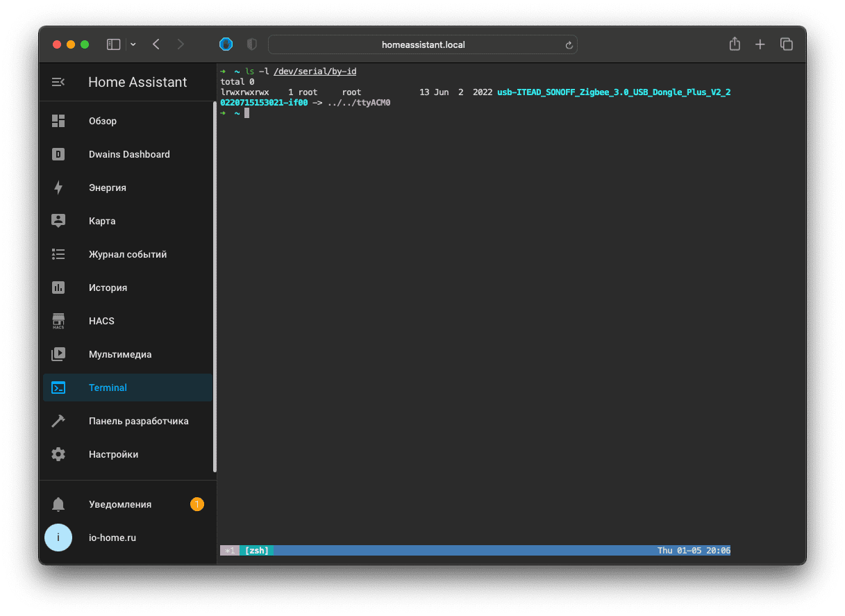
Task: Click the homeassistant.local address bar
Action: [x=422, y=44]
